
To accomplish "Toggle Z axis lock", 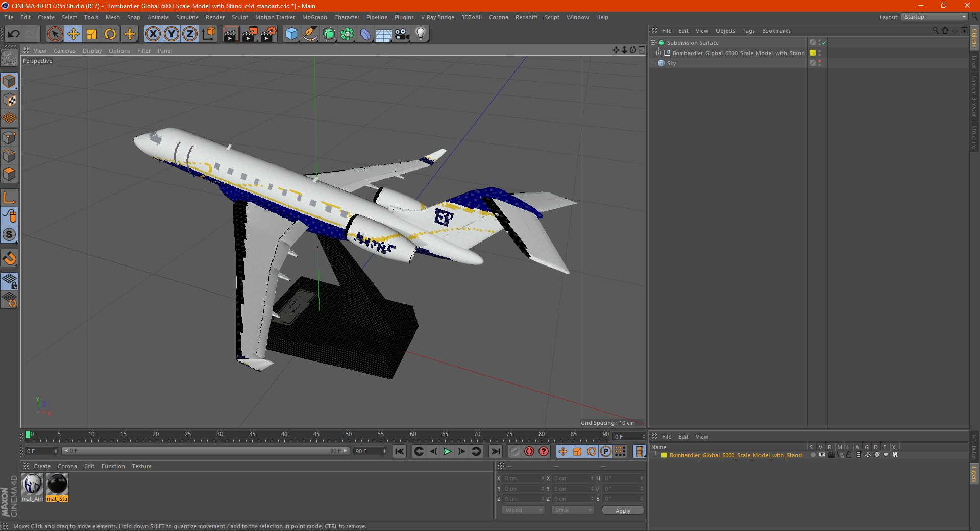I will pyautogui.click(x=190, y=34).
